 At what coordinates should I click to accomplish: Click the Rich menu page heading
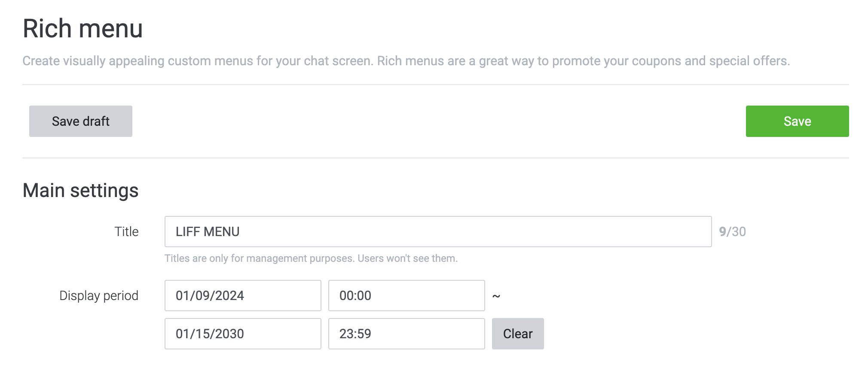83,28
